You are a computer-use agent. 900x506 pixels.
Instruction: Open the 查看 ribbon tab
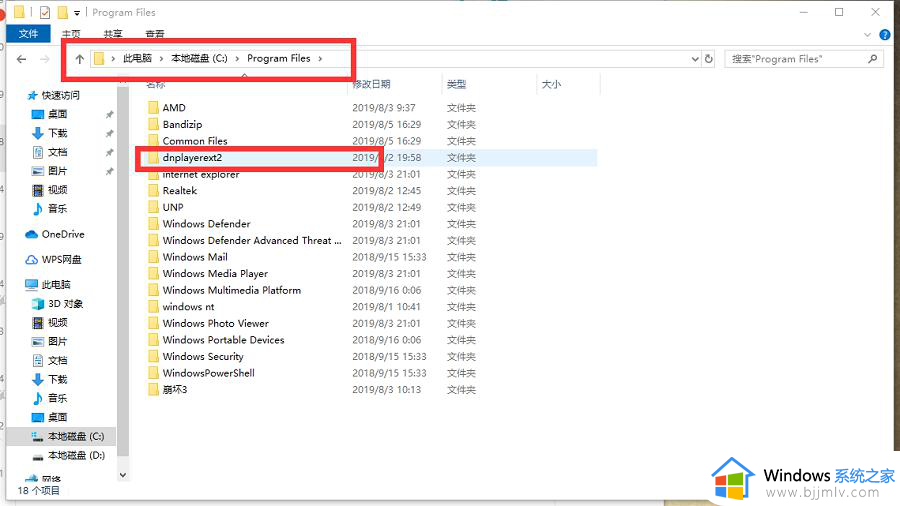coord(155,34)
